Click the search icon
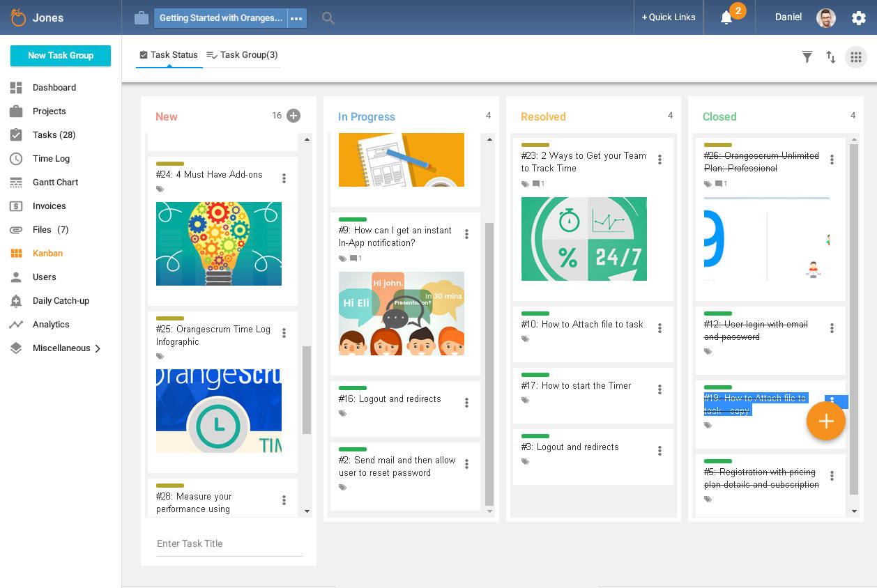877x588 pixels. pos(328,18)
